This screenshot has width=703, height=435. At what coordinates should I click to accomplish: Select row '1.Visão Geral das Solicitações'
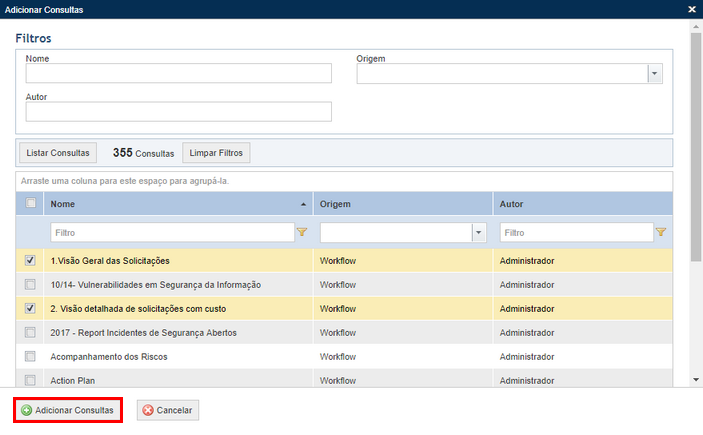110,261
